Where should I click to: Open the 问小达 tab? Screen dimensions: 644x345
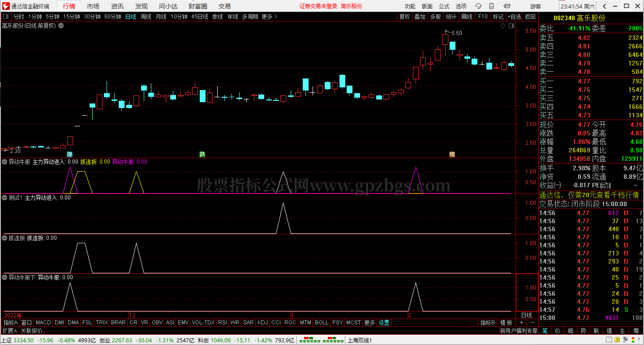pyautogui.click(x=169, y=6)
